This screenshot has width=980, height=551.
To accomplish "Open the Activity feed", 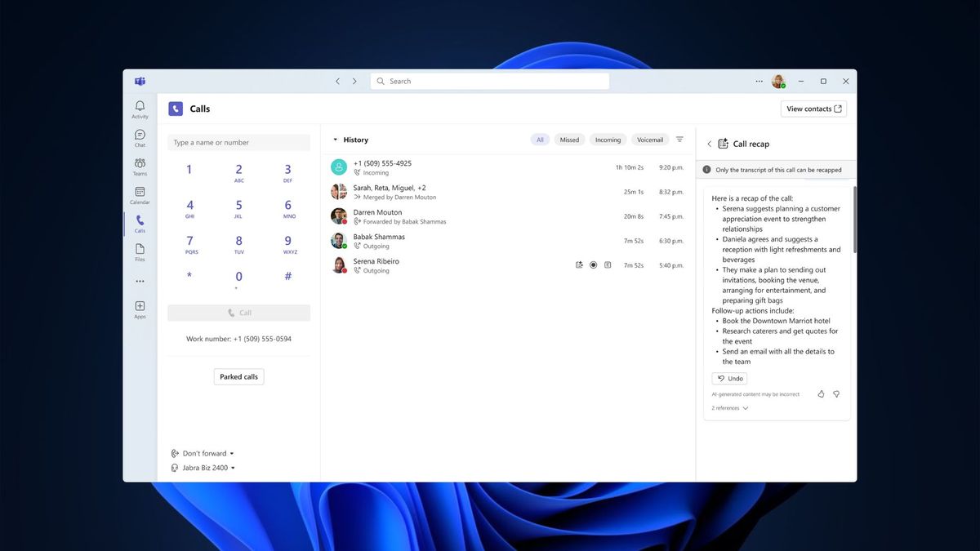I will 140,108.
